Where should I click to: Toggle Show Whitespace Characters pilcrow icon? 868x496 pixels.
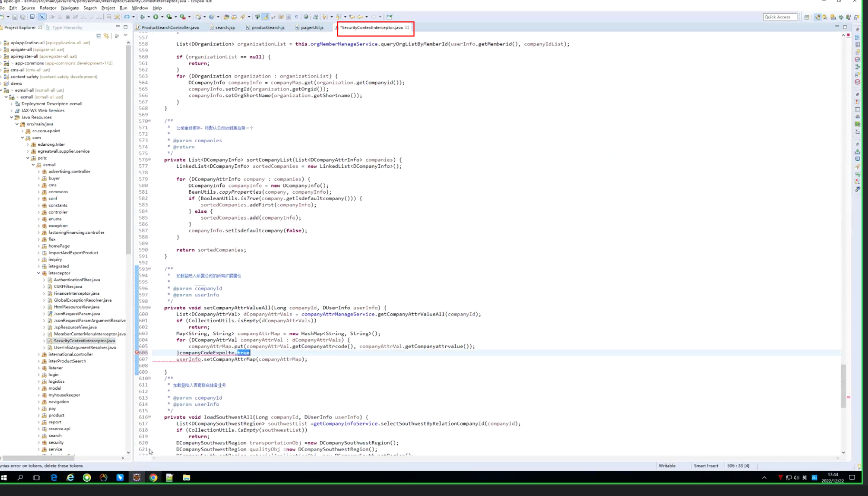(296, 17)
